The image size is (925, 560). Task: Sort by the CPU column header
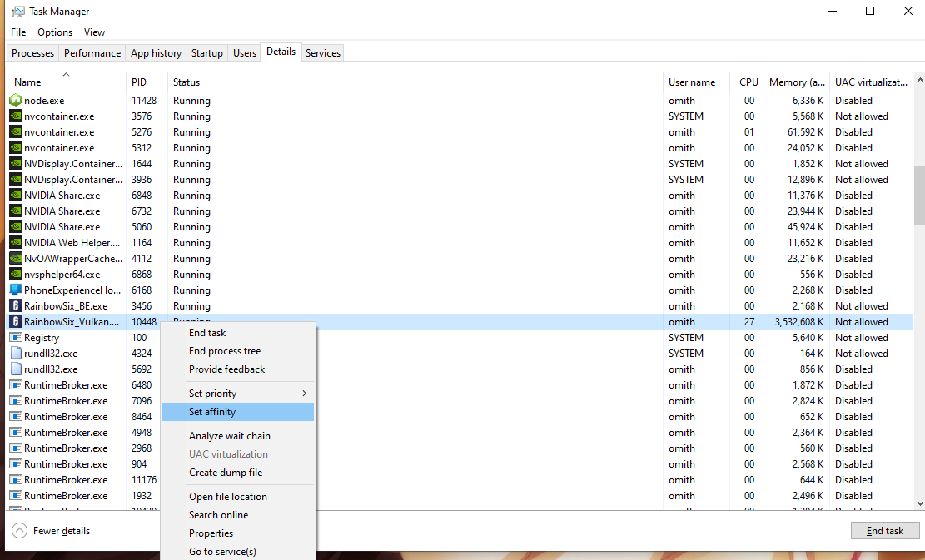(x=747, y=82)
